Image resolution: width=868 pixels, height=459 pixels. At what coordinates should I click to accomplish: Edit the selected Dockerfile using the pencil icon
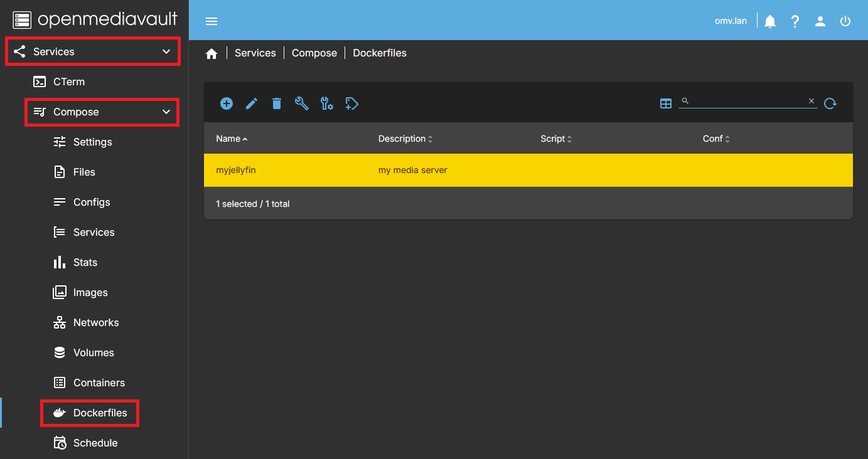251,103
